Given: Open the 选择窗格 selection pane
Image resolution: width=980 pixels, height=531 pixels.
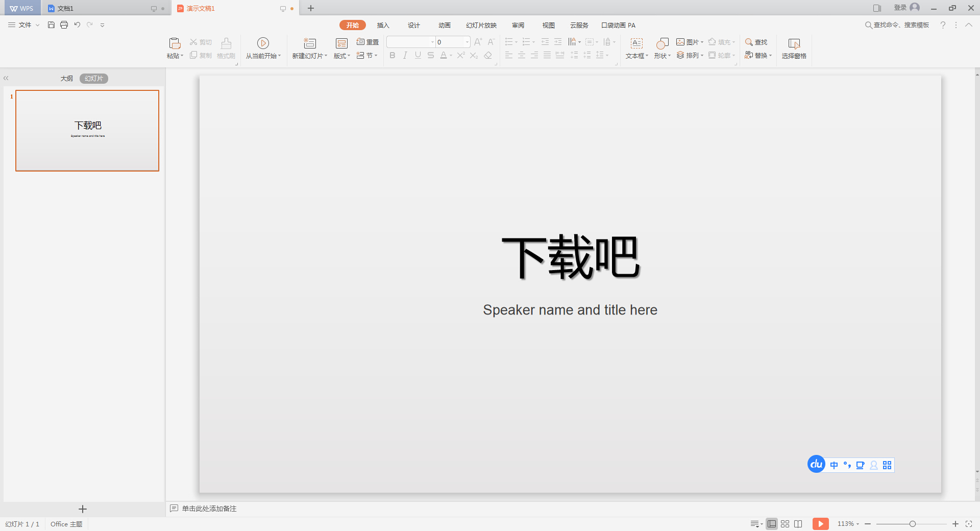Looking at the screenshot, I should coord(794,49).
